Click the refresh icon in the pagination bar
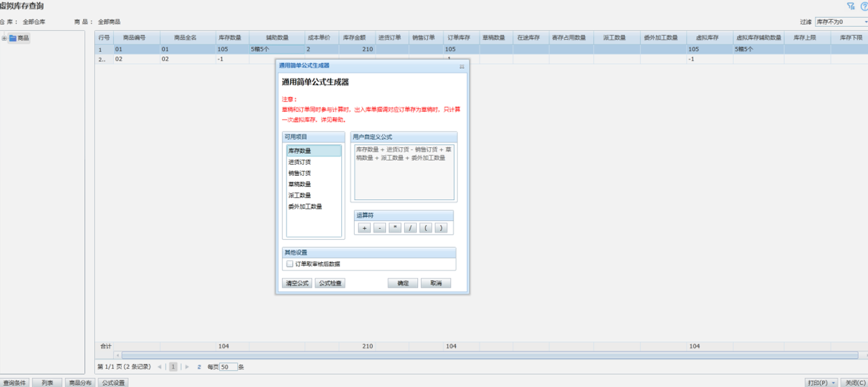Viewport: 868px width, 387px height. coord(199,367)
